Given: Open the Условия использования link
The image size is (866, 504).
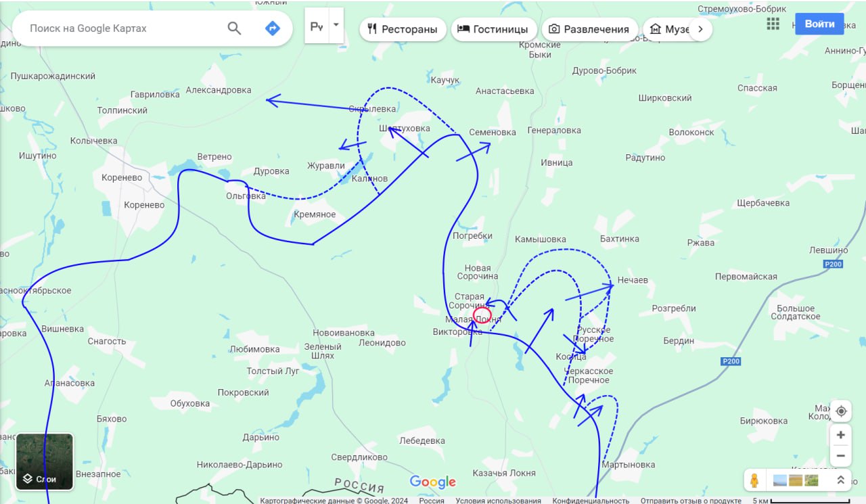Looking at the screenshot, I should [498, 501].
